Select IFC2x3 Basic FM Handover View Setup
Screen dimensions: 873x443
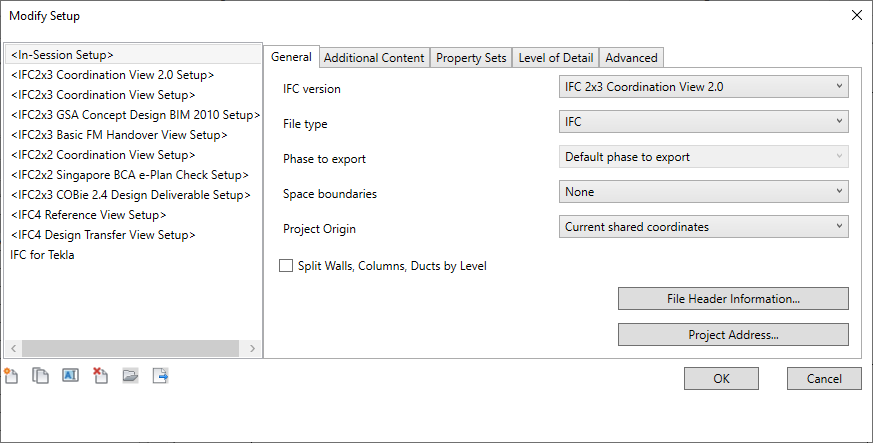pyautogui.click(x=133, y=135)
